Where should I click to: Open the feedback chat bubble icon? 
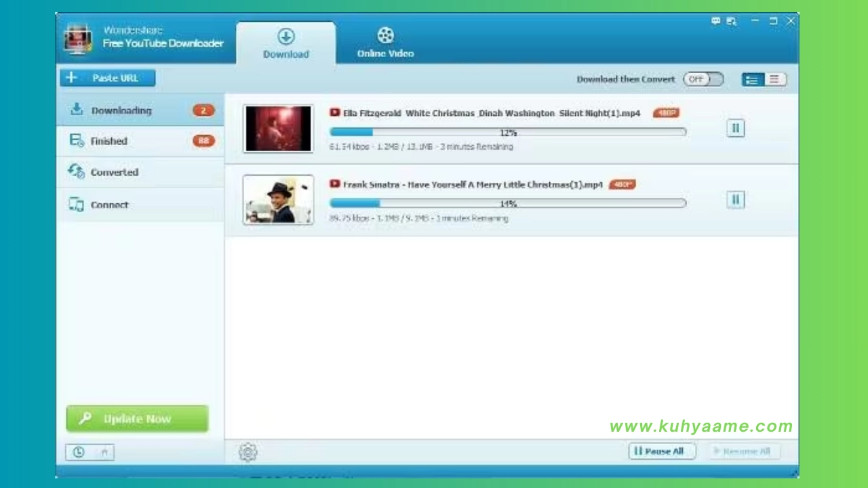click(715, 21)
